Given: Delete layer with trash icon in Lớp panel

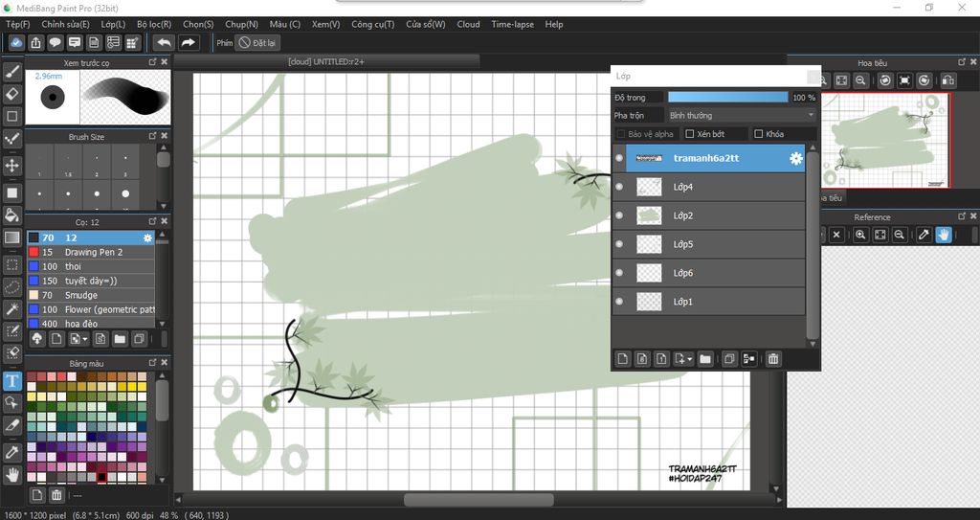Looking at the screenshot, I should click(x=773, y=358).
